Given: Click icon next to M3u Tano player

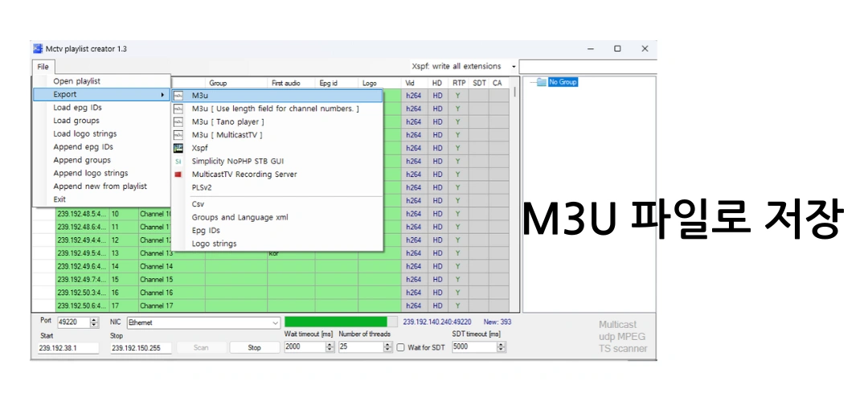Looking at the screenshot, I should pyautogui.click(x=178, y=122).
